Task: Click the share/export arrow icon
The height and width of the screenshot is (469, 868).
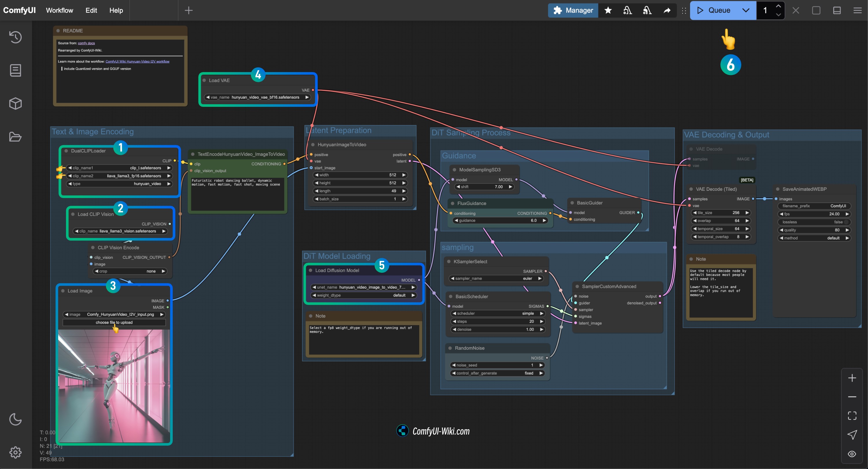Action: 666,10
